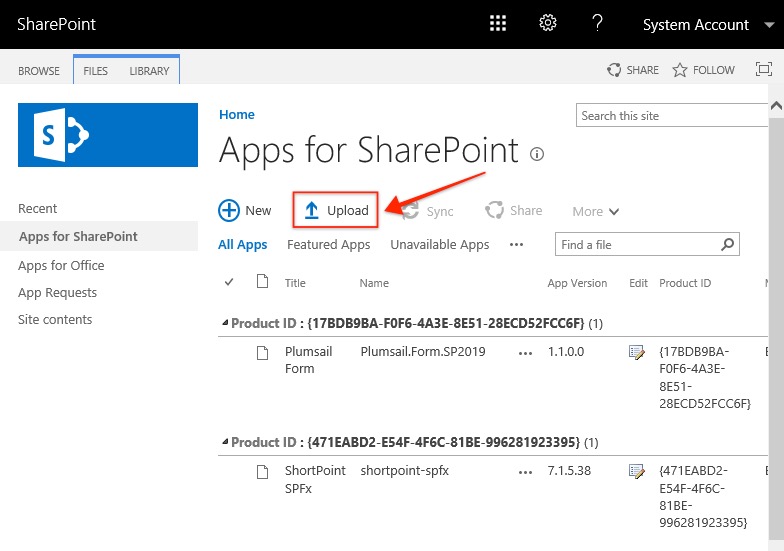Switch to Unavailable Apps view
Image resolution: width=784 pixels, height=551 pixels.
(440, 244)
